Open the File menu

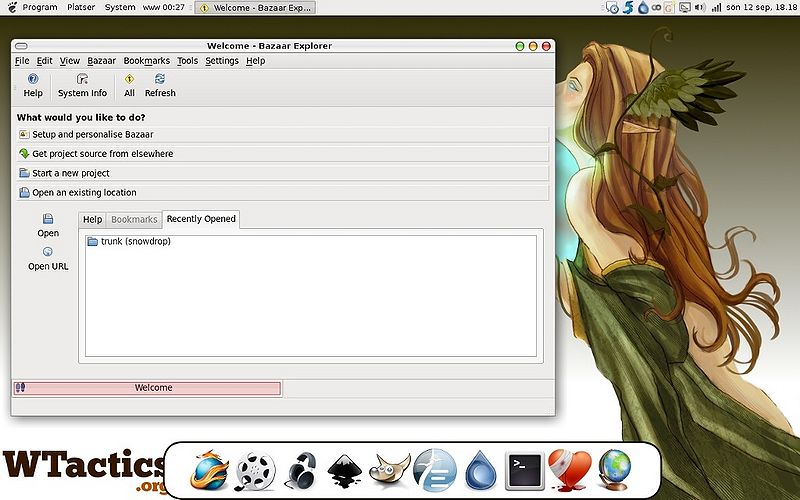click(22, 61)
